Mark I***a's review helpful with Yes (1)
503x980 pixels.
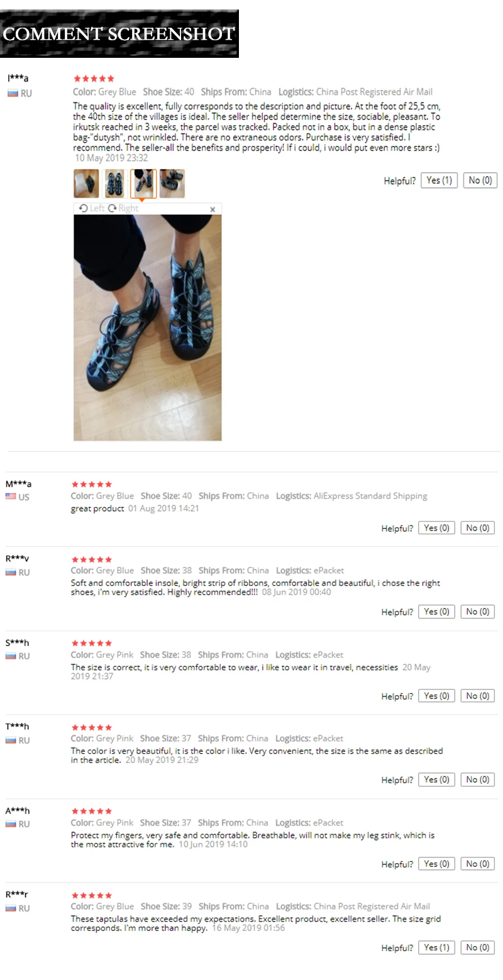439,180
